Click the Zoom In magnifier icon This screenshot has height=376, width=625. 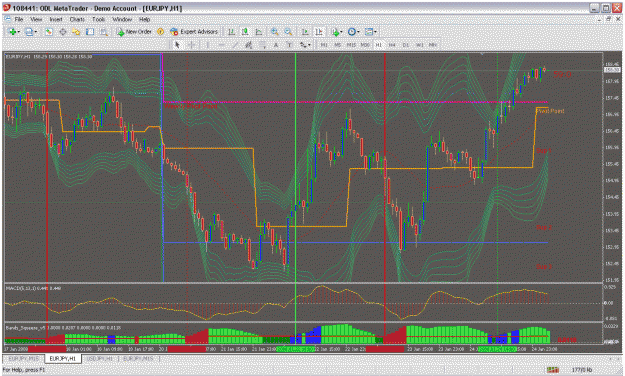(x=275, y=32)
